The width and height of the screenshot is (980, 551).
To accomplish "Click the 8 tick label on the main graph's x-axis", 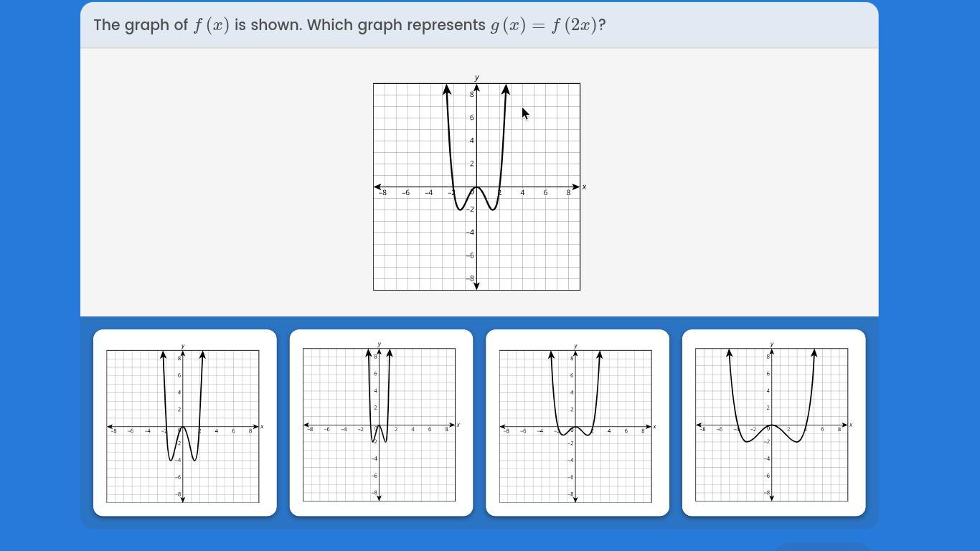I will tap(568, 192).
